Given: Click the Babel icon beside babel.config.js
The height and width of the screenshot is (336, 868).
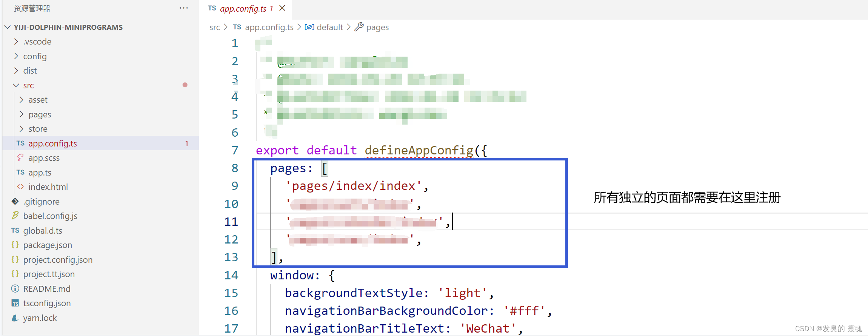Looking at the screenshot, I should (15, 216).
